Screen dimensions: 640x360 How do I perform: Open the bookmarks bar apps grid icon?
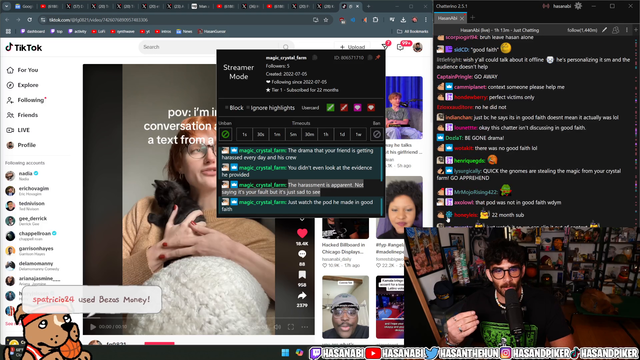click(8, 31)
